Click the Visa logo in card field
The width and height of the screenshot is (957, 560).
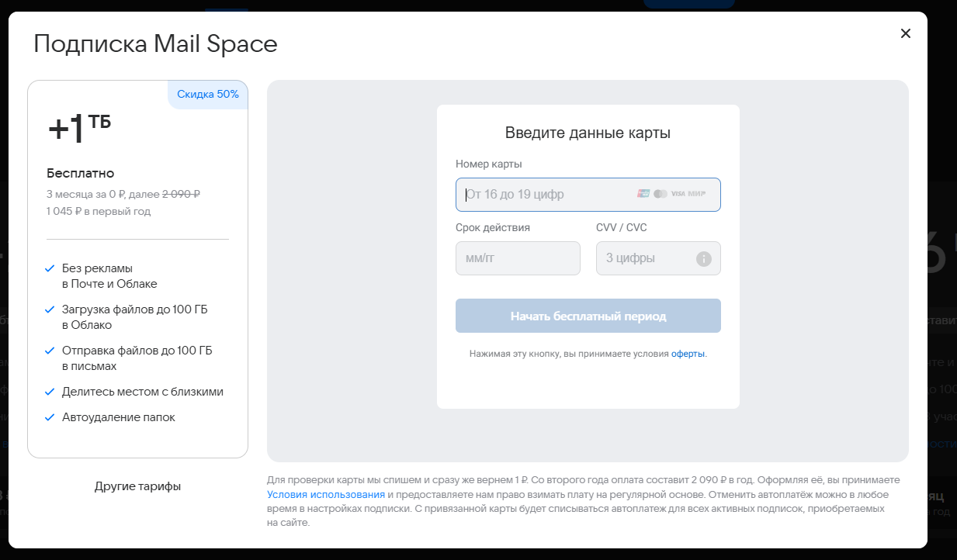tap(678, 194)
